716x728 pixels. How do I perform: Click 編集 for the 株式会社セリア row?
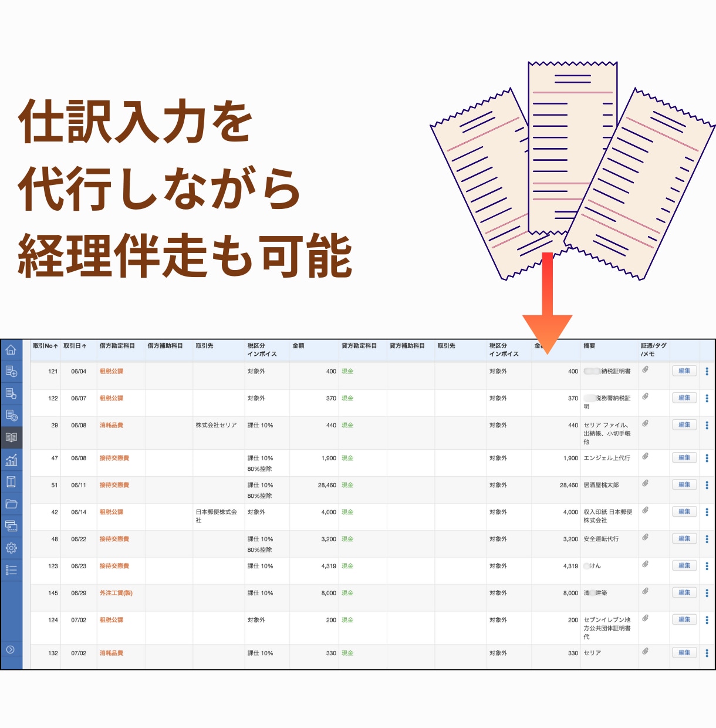(x=684, y=425)
